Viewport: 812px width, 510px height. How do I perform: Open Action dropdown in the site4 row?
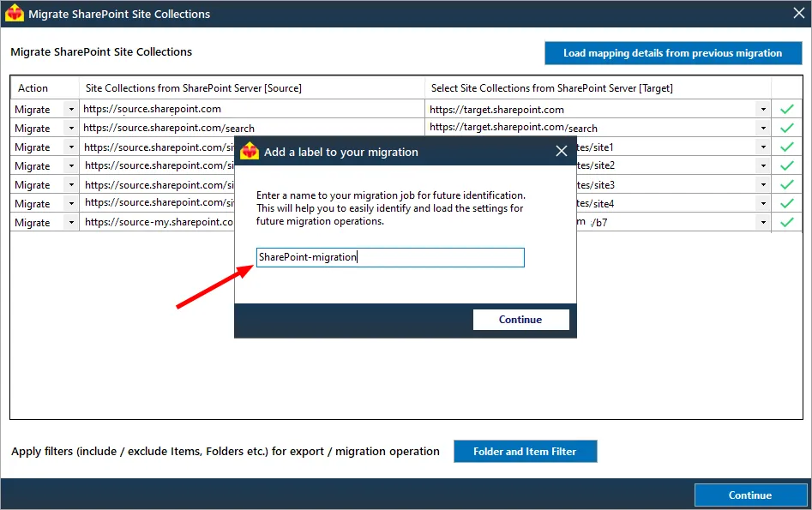click(x=71, y=203)
